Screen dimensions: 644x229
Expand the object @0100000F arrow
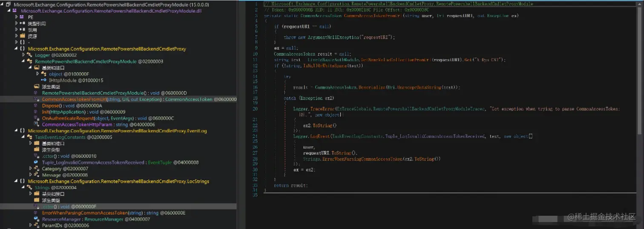37,74
